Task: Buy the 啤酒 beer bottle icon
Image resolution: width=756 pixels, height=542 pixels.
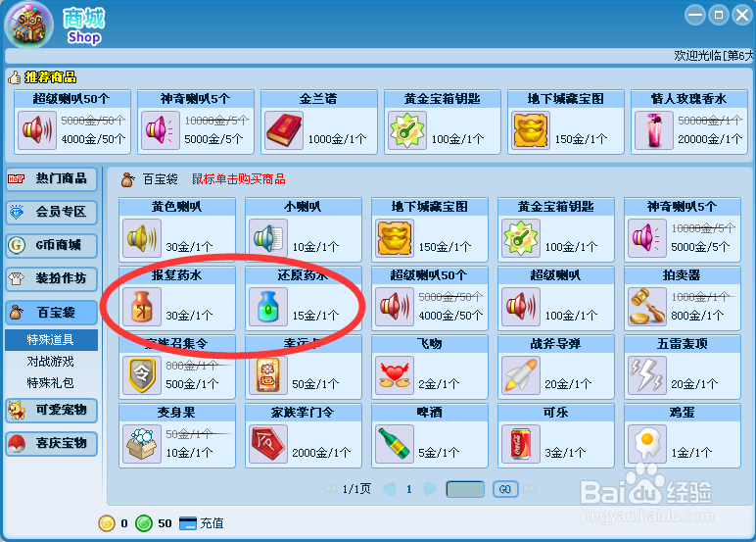Action: coord(395,444)
